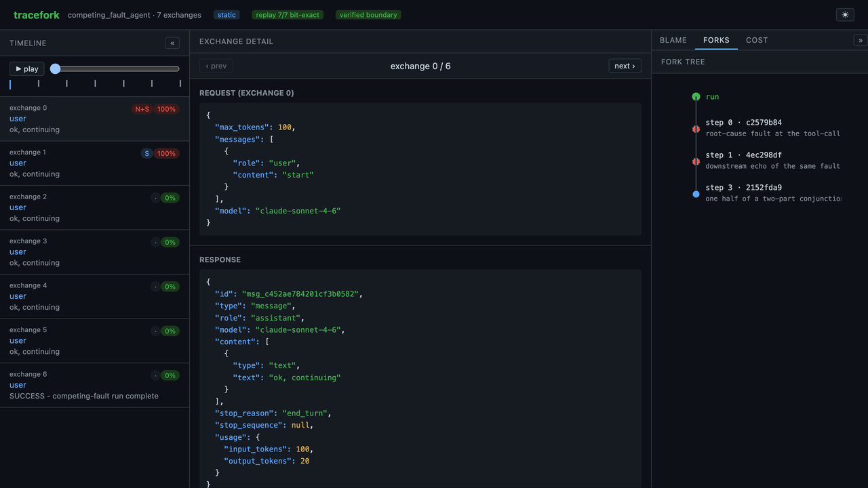Open exchange 0 in the timeline
The width and height of the screenshot is (868, 488).
(x=94, y=119)
